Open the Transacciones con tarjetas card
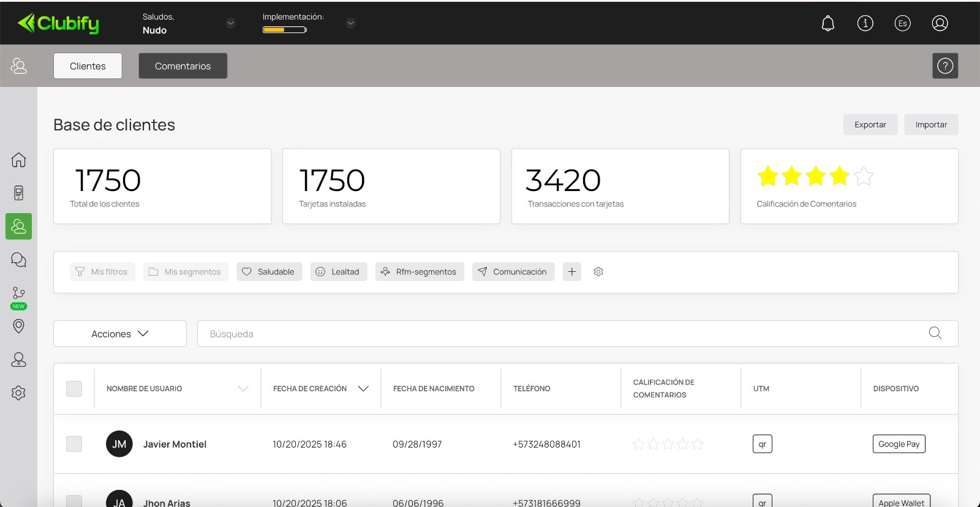The width and height of the screenshot is (980, 507). coord(620,186)
